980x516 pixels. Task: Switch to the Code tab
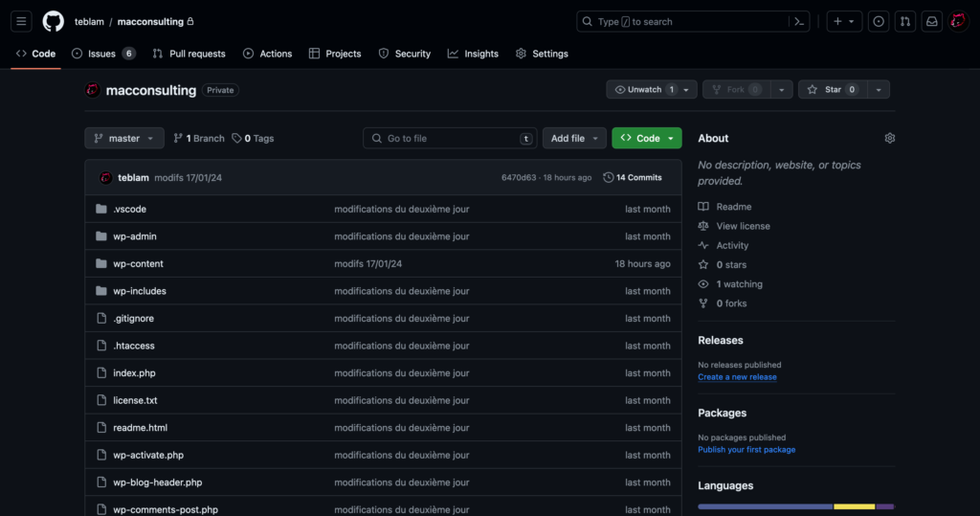(35, 54)
